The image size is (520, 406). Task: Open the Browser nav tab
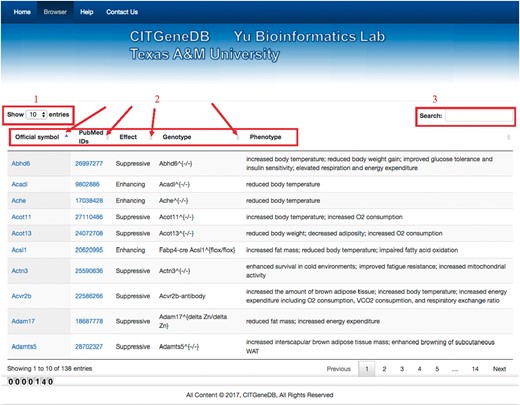coord(55,12)
